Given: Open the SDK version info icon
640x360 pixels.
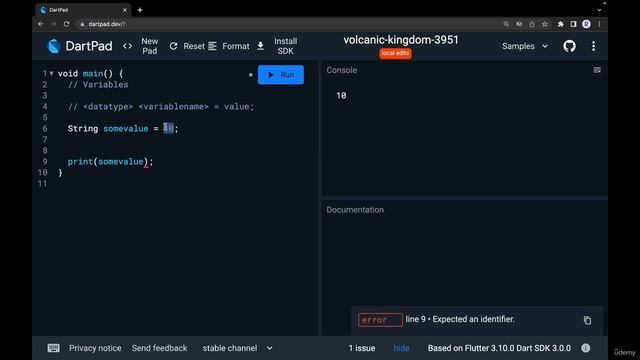Looking at the screenshot, I should pyautogui.click(x=586, y=348).
